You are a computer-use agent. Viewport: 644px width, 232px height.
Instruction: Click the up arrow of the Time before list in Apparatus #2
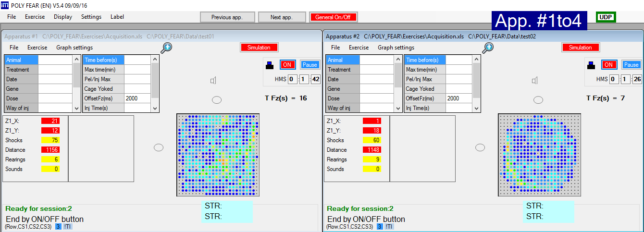[476, 59]
